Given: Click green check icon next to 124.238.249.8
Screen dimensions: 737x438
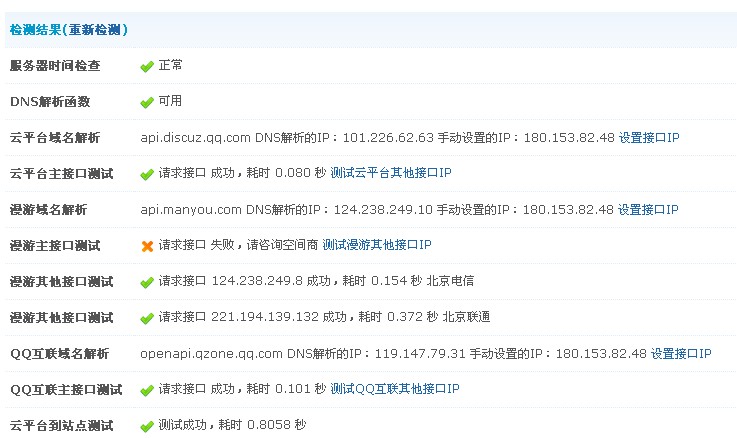Looking at the screenshot, I should coord(147,282).
